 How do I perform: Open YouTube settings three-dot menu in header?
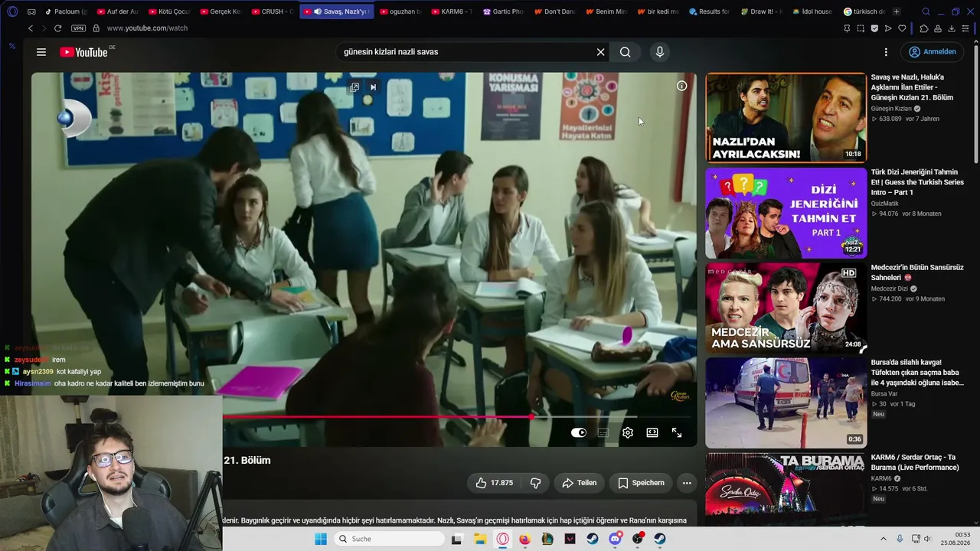pyautogui.click(x=886, y=52)
